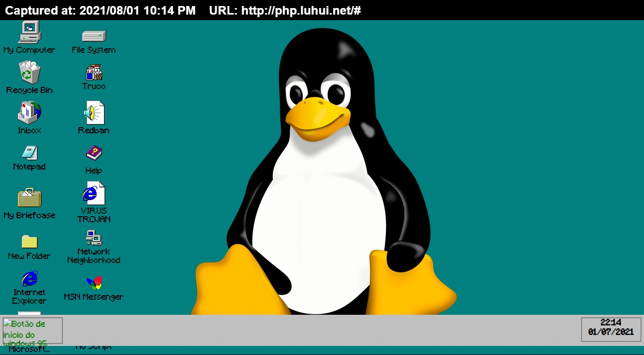
Task: Select the "VIRUS TROJAN" label text
Action: [94, 215]
